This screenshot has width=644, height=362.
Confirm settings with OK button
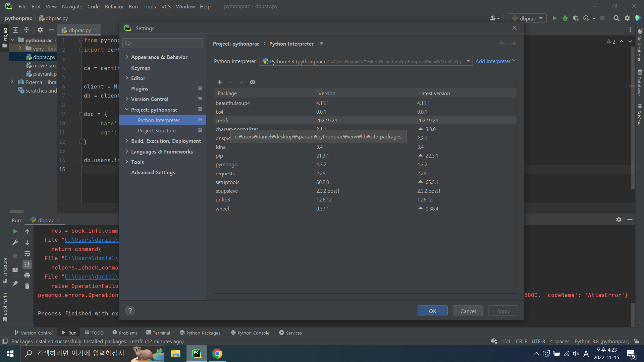click(433, 311)
